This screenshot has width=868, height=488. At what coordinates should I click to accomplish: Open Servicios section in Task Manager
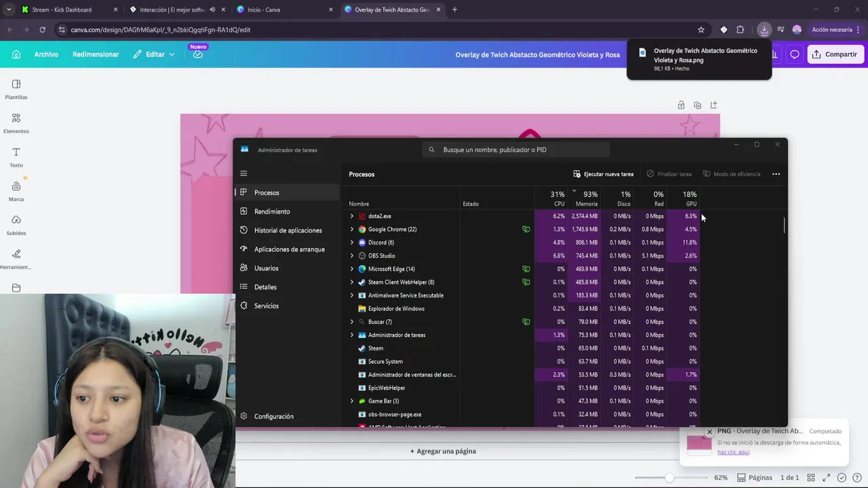[x=288, y=306]
